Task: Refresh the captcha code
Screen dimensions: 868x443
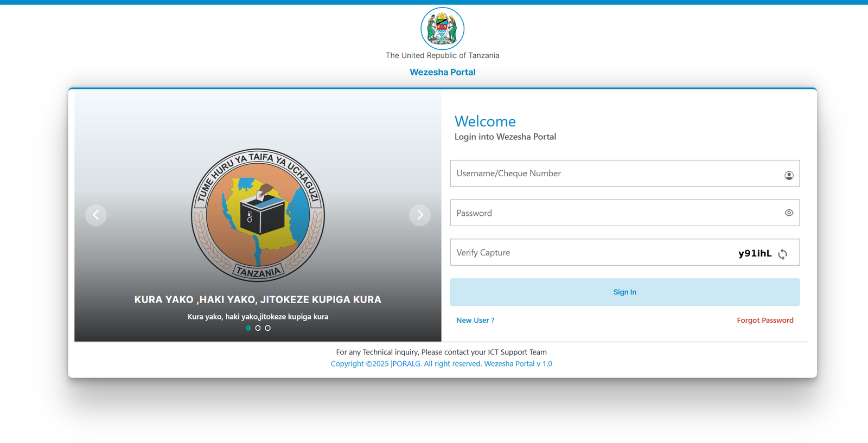Action: 782,254
